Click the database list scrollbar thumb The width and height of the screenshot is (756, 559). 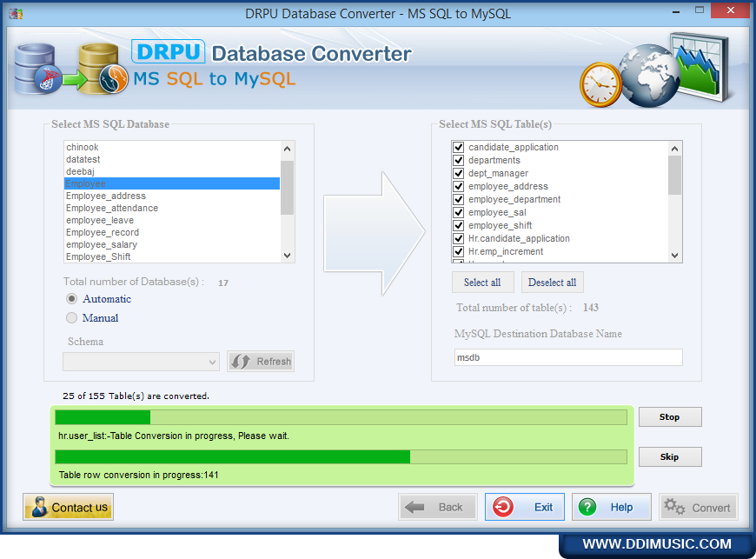[288, 188]
